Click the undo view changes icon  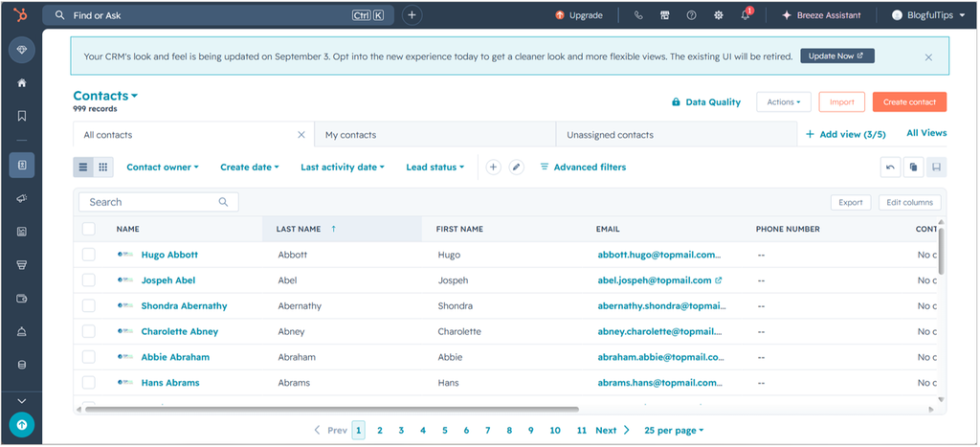(x=891, y=167)
